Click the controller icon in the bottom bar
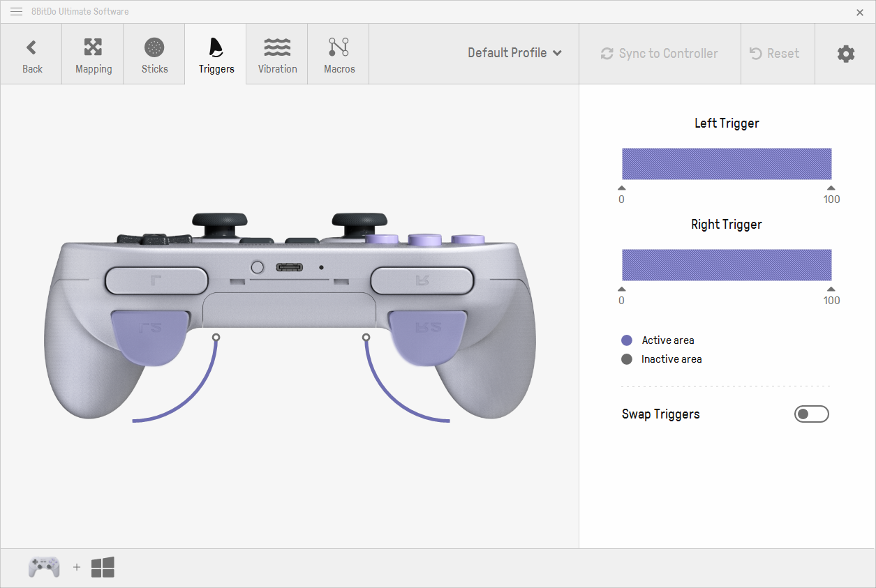The height and width of the screenshot is (588, 876). [x=44, y=567]
